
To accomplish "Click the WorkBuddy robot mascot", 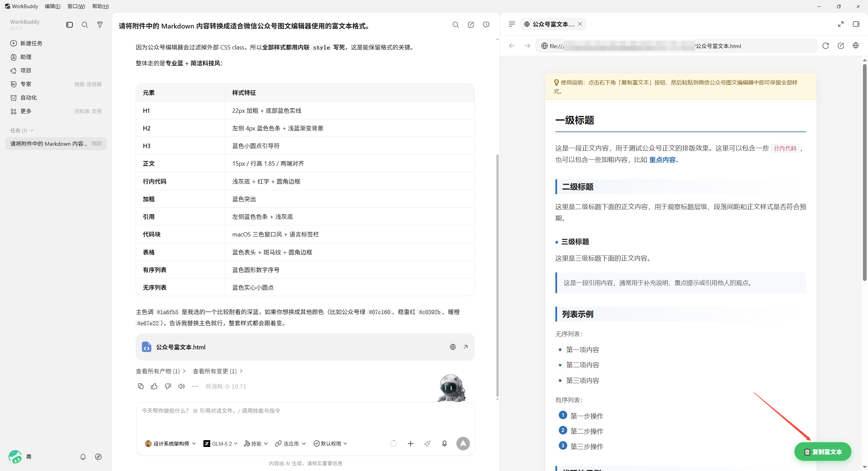I will coord(452,388).
